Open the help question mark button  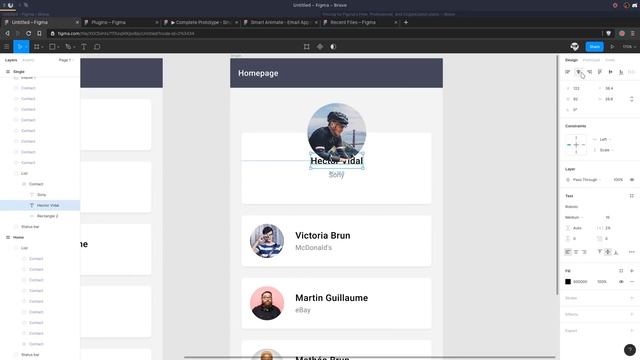630,350
